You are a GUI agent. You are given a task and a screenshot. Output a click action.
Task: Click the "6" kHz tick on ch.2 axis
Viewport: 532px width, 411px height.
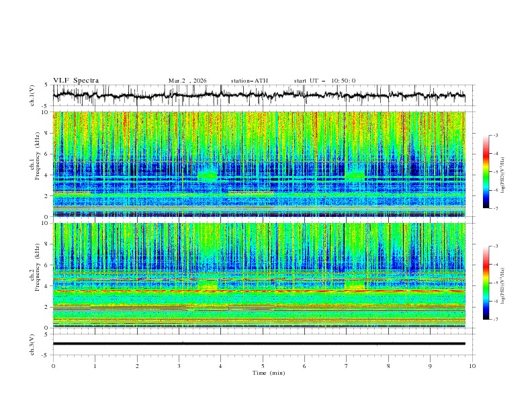click(47, 265)
